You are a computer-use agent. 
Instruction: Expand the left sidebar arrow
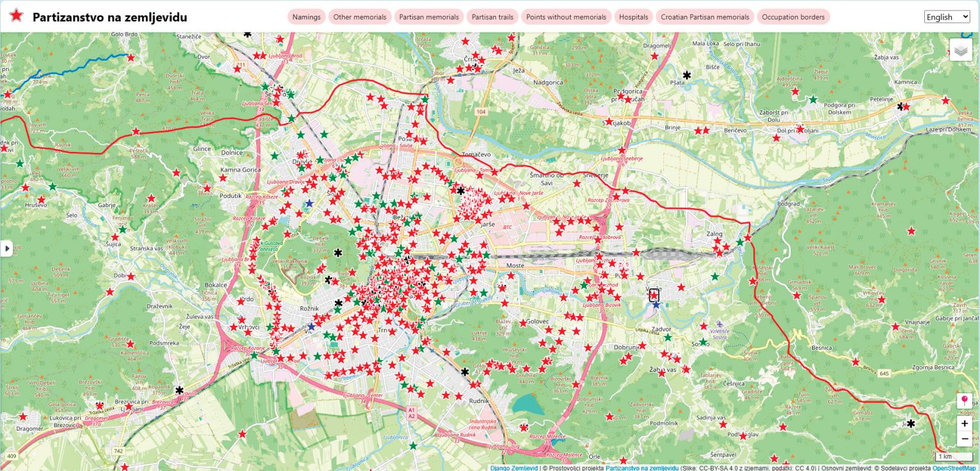(x=7, y=249)
